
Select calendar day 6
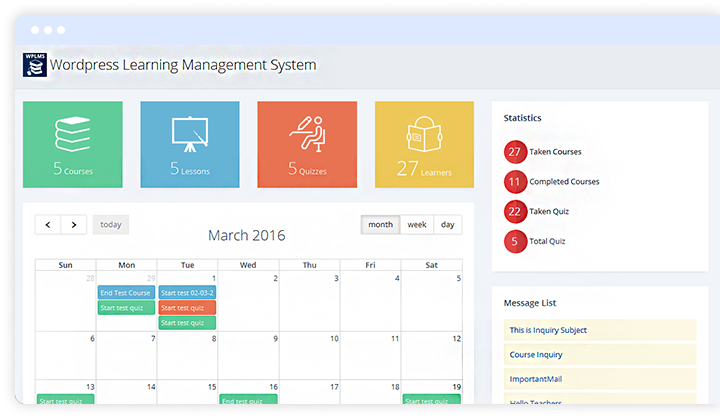[92, 339]
